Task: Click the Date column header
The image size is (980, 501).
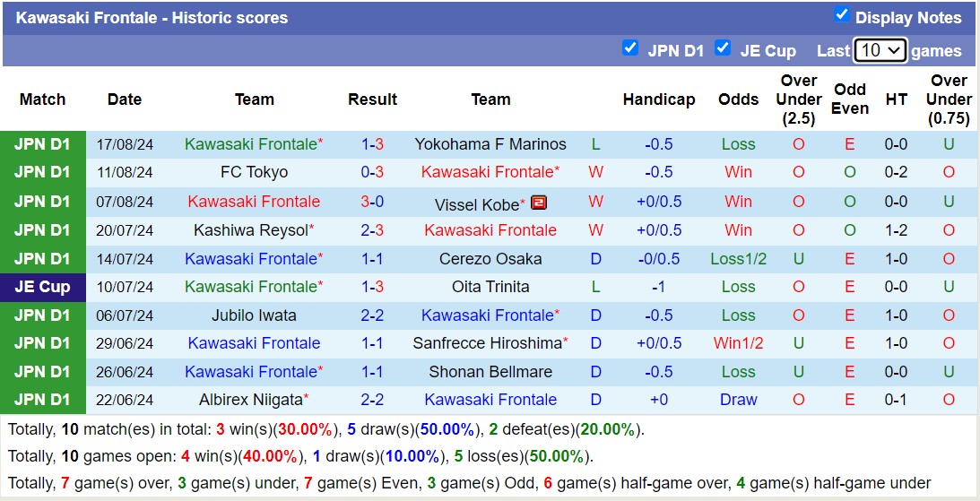Action: click(x=125, y=99)
